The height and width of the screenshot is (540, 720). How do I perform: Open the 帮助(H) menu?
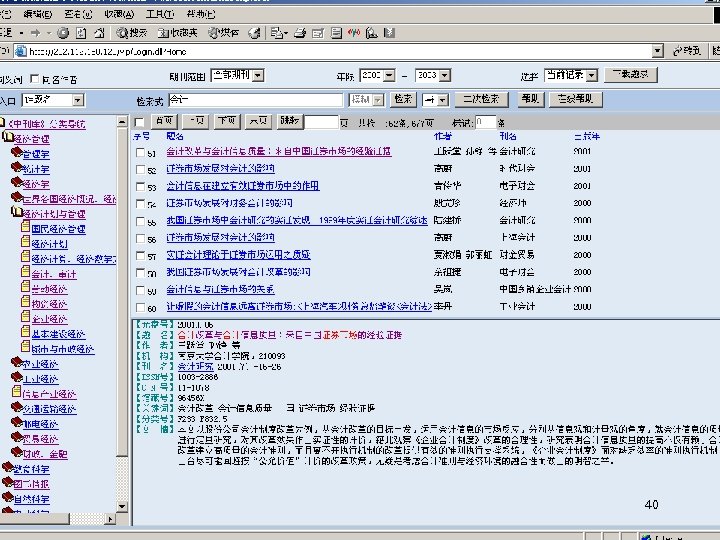click(x=201, y=14)
